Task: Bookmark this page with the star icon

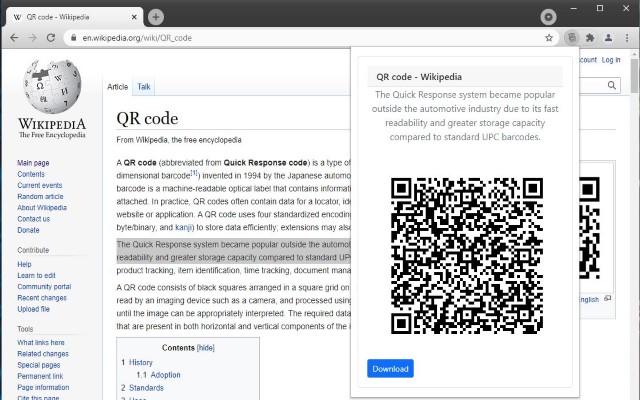Action: click(x=549, y=38)
